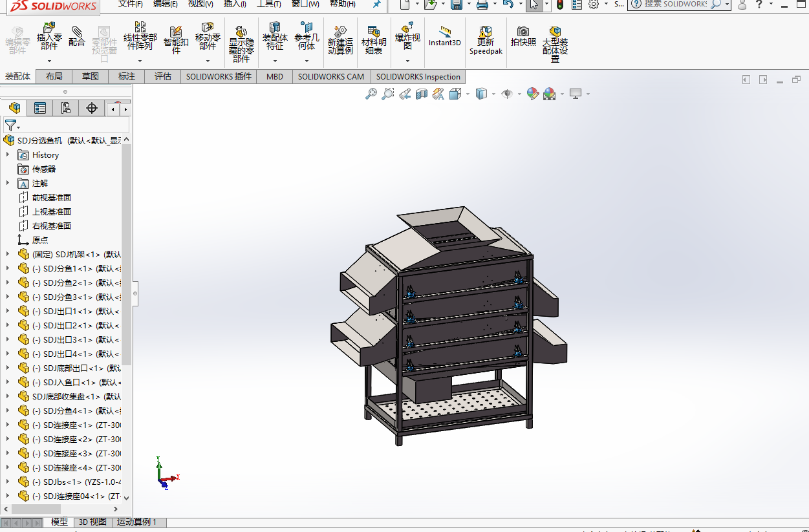Viewport: 809px width, 532px height.
Task: Click View Settings monitor icon
Action: (576, 94)
